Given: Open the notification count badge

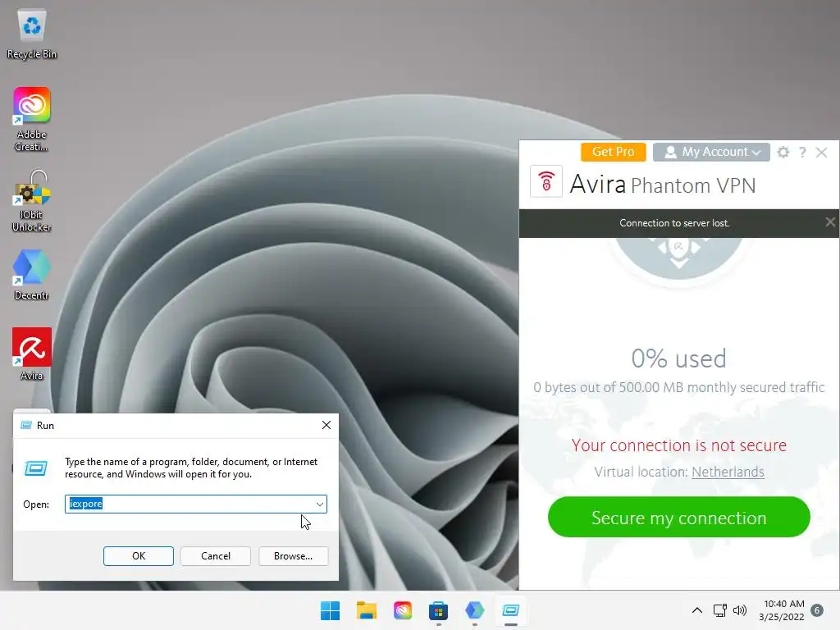Looking at the screenshot, I should coord(817,610).
